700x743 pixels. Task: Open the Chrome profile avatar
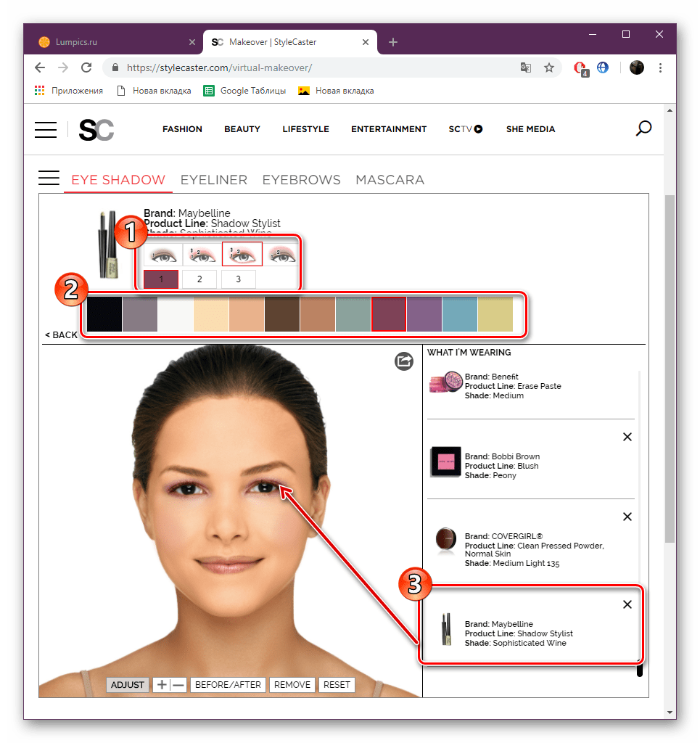pos(637,67)
